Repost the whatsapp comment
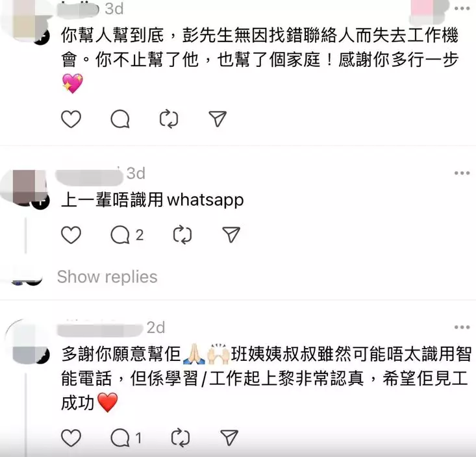The image size is (476, 457). [x=182, y=234]
